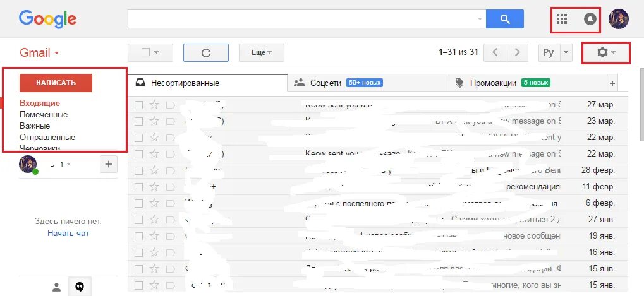Click the Google logo
This screenshot has width=644, height=296.
pos(47,20)
